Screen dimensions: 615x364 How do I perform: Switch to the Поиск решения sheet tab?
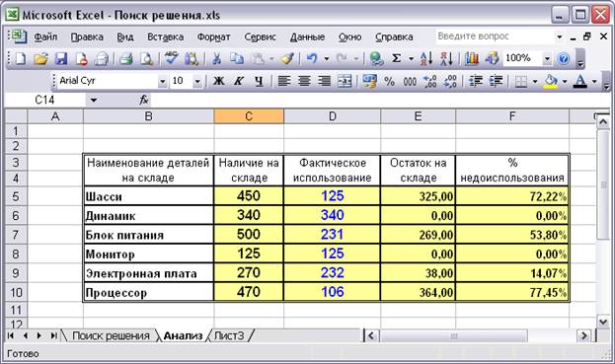click(x=111, y=335)
